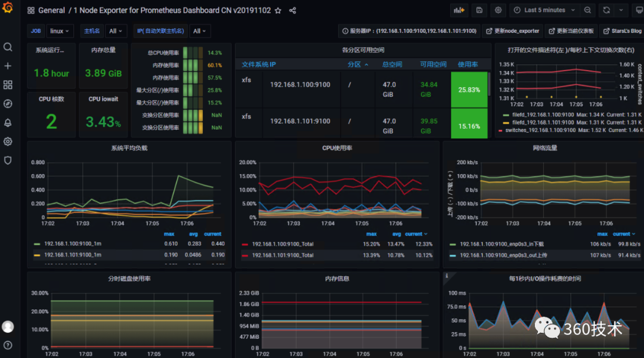Open the Dashboards grid icon in sidebar

8,85
